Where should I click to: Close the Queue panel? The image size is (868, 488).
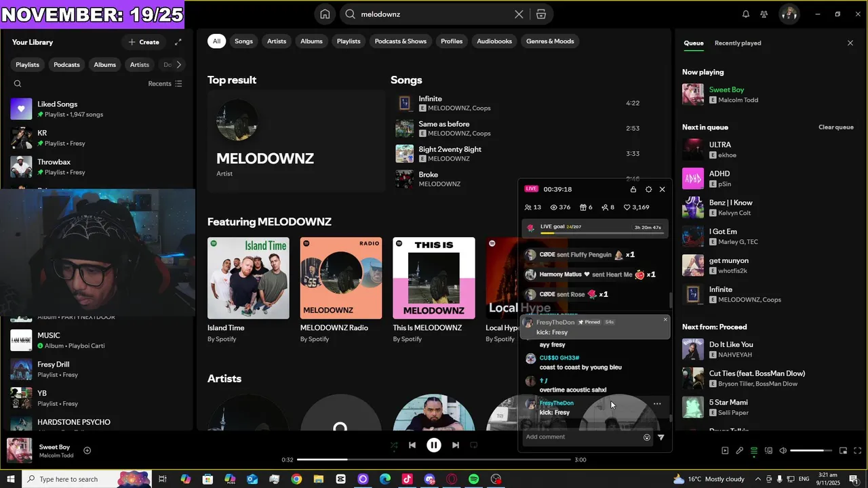pyautogui.click(x=850, y=43)
